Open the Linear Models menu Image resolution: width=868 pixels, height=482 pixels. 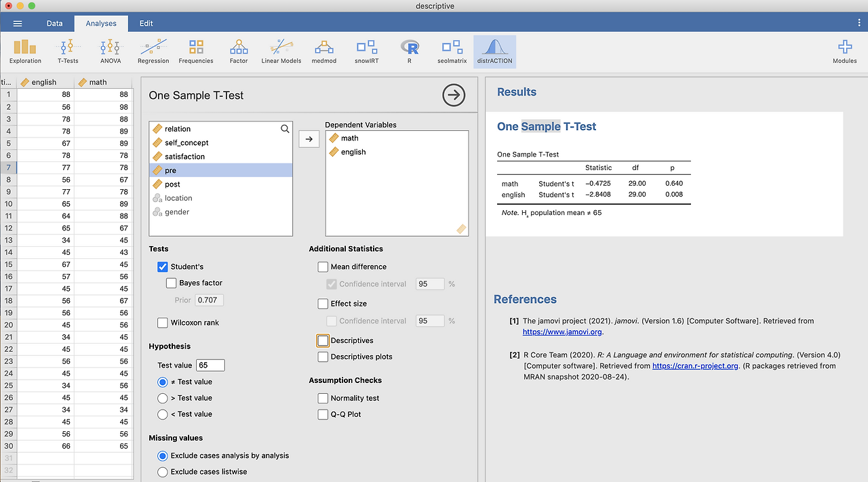point(281,52)
